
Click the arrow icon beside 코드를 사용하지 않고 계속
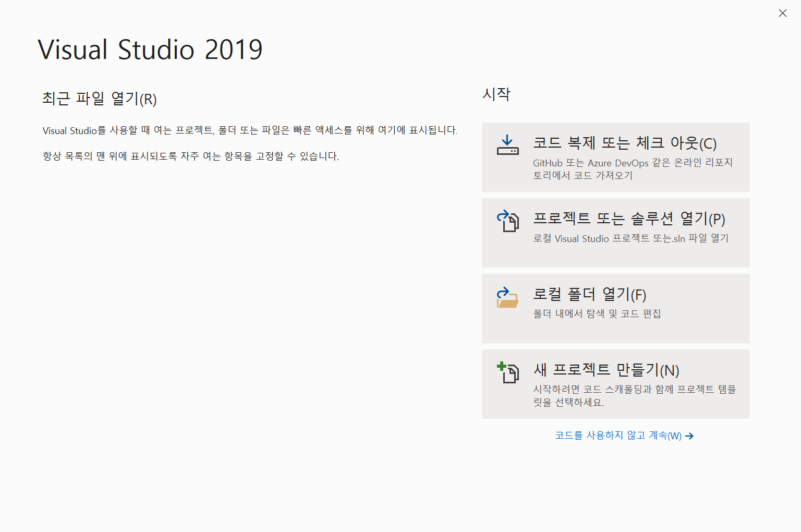689,436
